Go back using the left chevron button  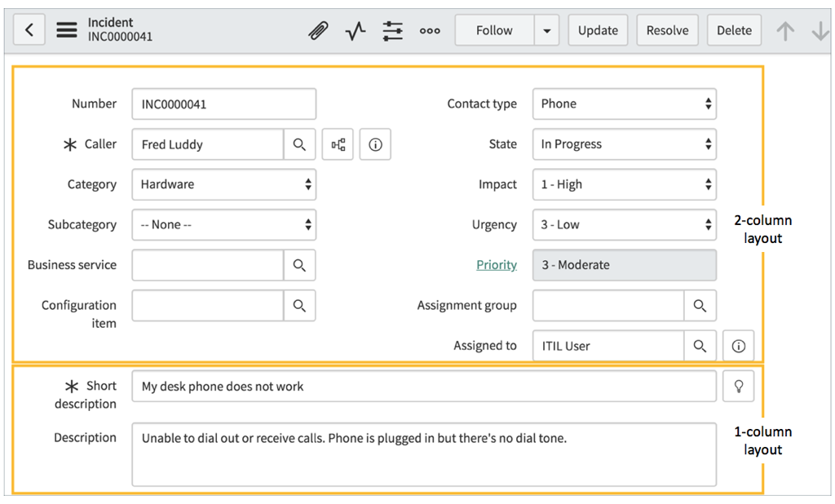(x=29, y=29)
